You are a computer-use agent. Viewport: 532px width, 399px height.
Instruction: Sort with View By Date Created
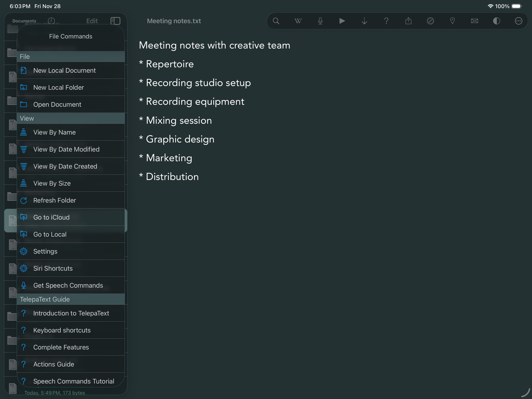click(x=71, y=166)
